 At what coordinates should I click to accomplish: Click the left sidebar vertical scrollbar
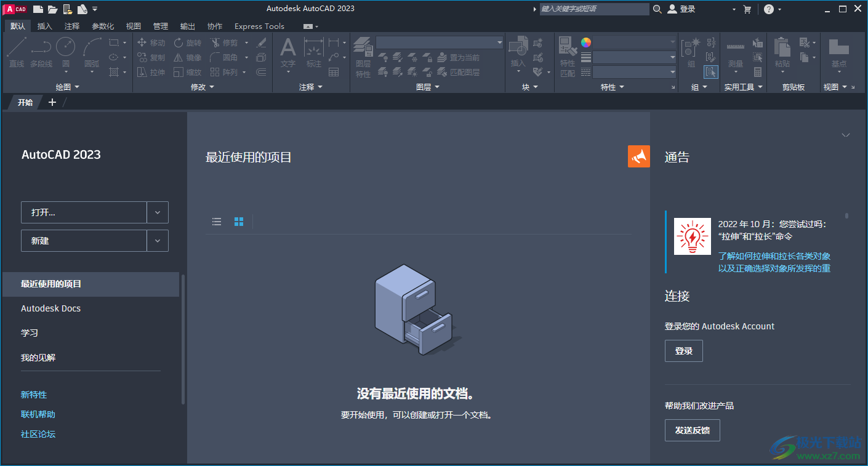click(x=183, y=339)
